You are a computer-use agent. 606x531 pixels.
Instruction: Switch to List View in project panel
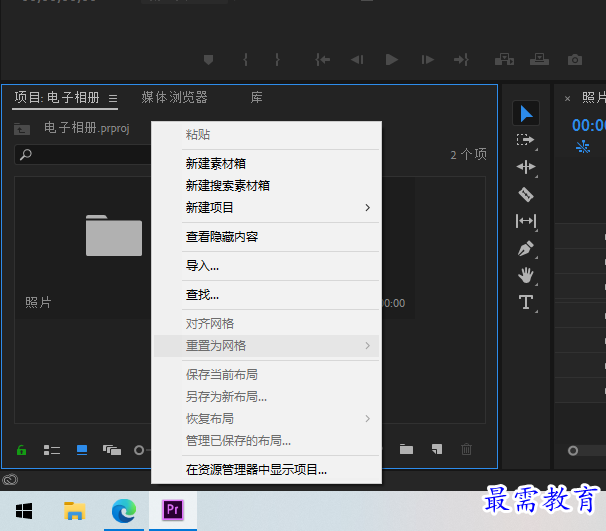[x=52, y=450]
